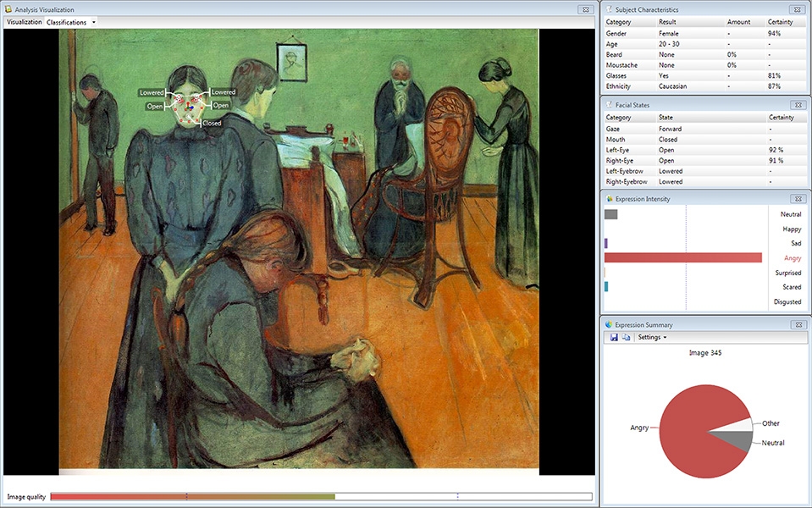This screenshot has height=508, width=812.
Task: Click the red Angry intensity bar
Action: coord(683,258)
